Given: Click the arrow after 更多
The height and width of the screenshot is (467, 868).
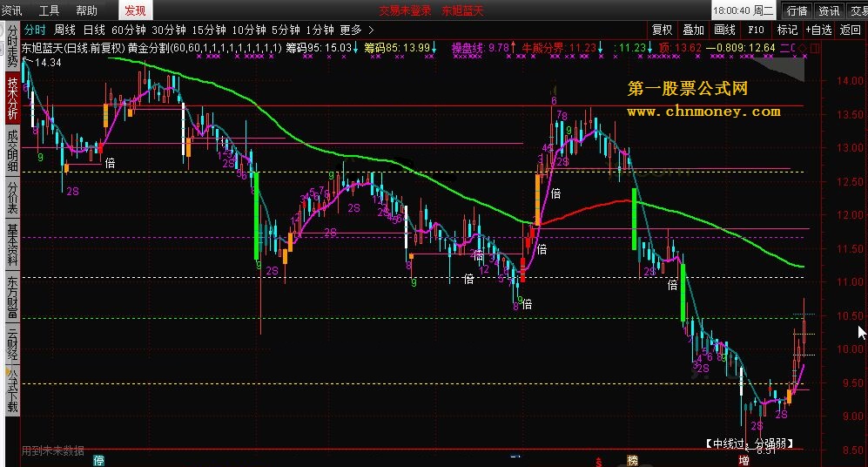Looking at the screenshot, I should pyautogui.click(x=371, y=30).
